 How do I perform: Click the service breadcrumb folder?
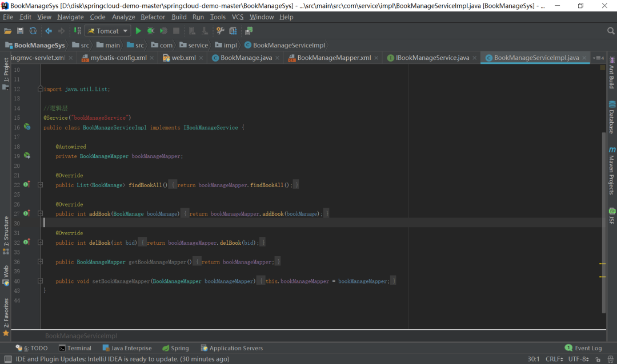tap(194, 45)
